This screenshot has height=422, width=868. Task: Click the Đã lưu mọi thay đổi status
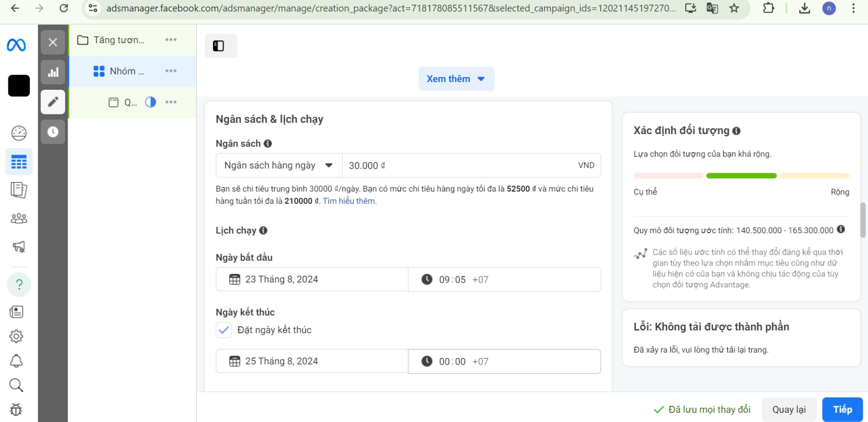702,409
